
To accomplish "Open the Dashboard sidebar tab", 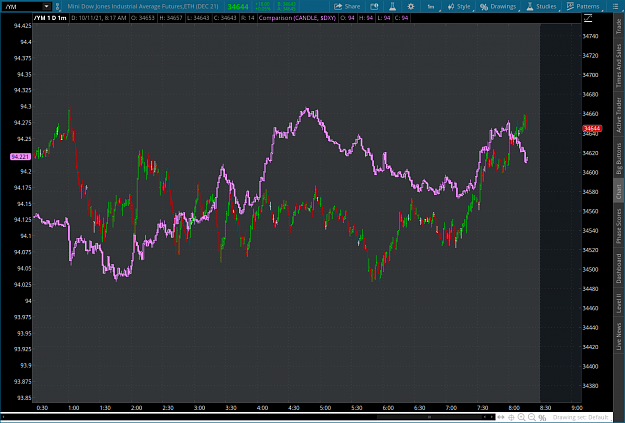I will tap(619, 268).
